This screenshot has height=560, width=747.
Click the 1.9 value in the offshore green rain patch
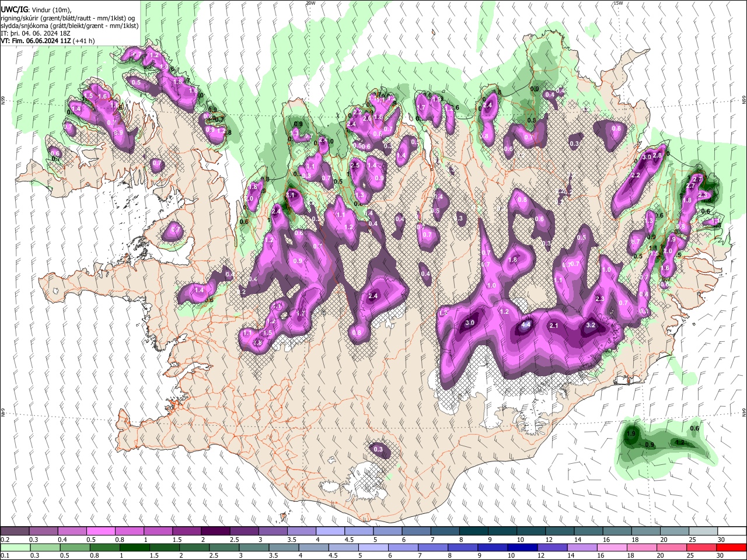[631, 434]
